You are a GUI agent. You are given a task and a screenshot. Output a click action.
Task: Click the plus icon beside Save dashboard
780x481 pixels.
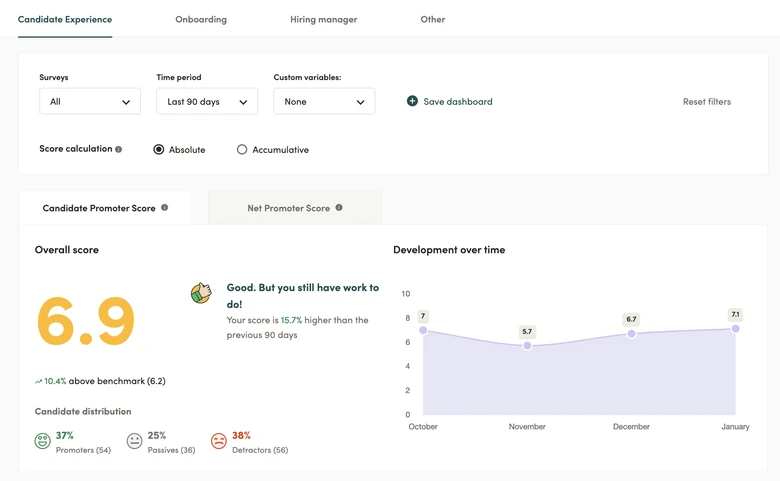412,101
